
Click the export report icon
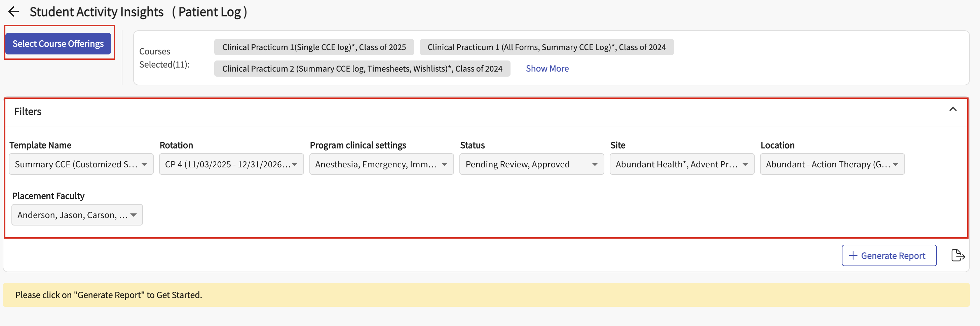tap(957, 255)
